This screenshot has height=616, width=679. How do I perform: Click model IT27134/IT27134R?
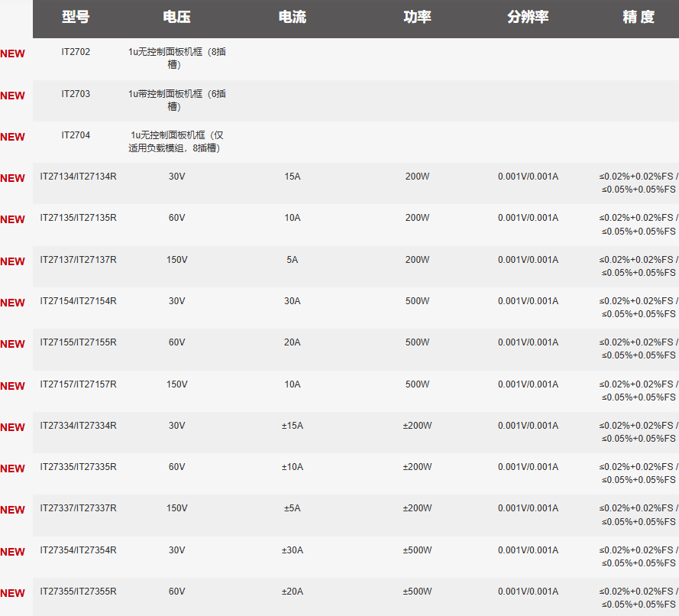79,177
